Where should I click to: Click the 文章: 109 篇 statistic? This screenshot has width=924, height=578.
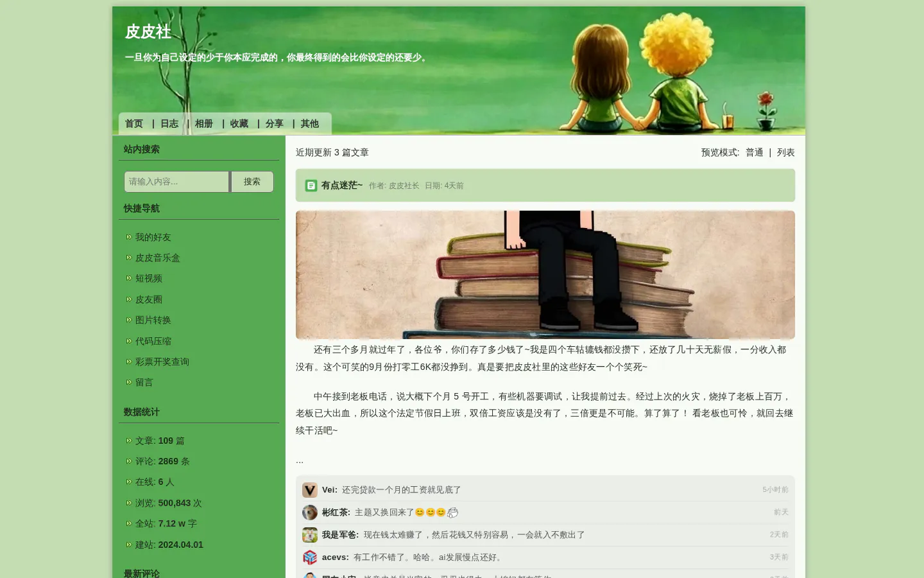(160, 441)
